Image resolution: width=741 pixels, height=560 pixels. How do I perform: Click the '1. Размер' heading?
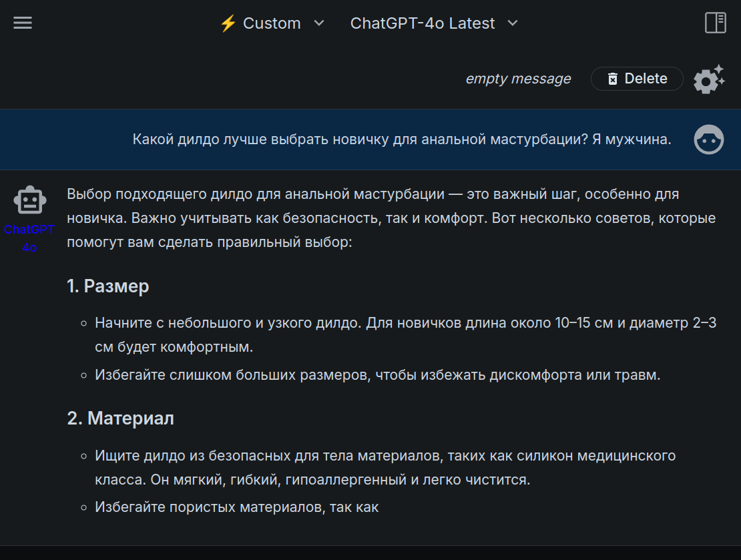pos(107,286)
